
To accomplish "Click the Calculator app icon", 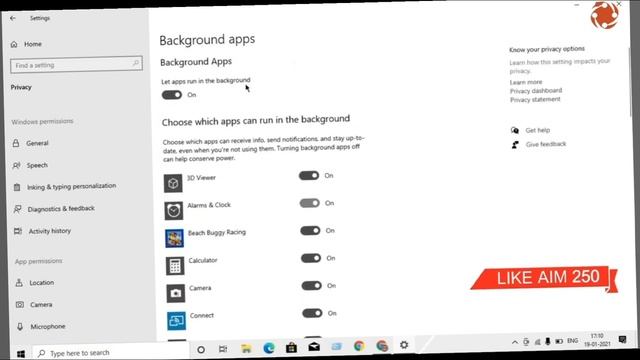I will 175,266.
